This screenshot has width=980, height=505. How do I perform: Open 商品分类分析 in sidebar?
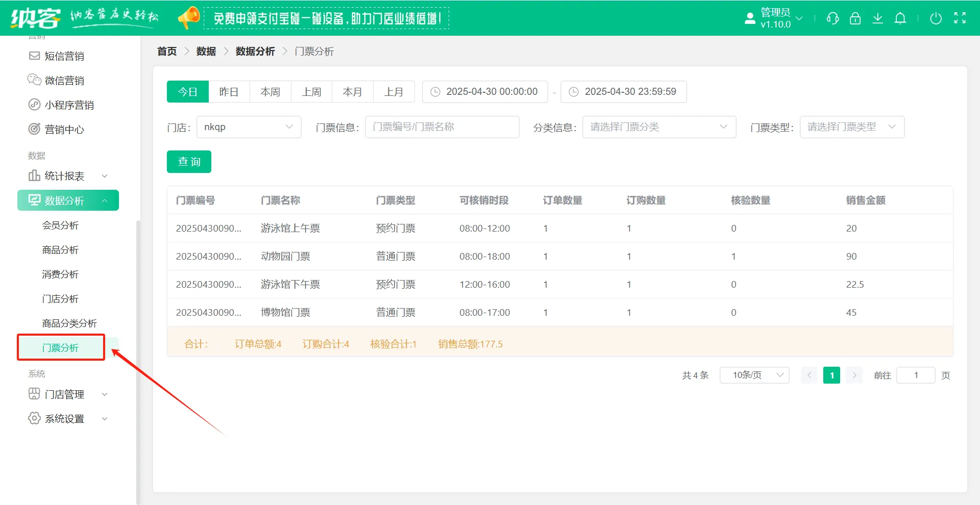tap(69, 323)
